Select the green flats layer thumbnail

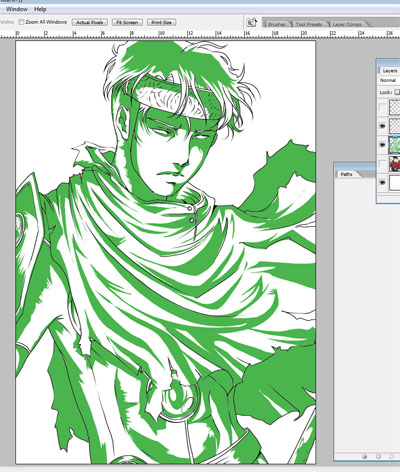[x=395, y=145]
